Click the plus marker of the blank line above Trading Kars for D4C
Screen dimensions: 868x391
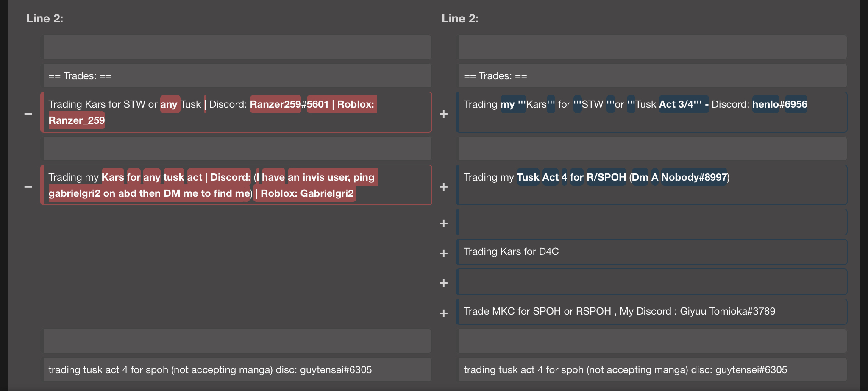tap(444, 223)
